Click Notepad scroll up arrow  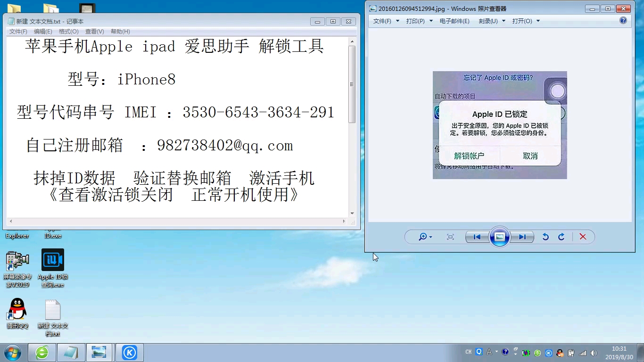352,41
